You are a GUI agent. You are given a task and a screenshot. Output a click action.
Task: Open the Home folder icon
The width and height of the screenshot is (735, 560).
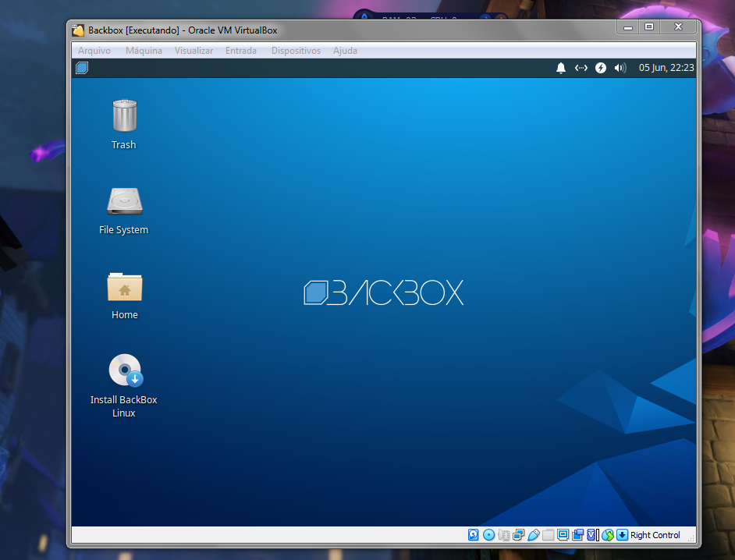124,287
